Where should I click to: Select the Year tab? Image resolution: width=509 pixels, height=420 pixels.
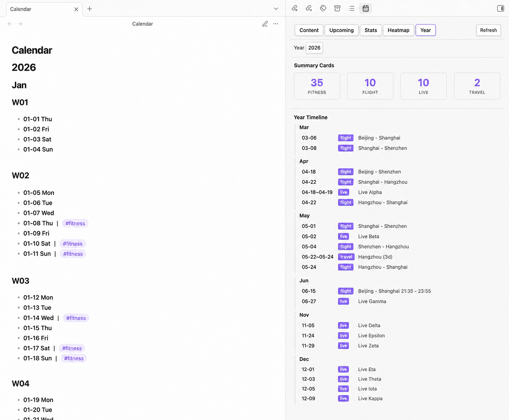tap(425, 30)
